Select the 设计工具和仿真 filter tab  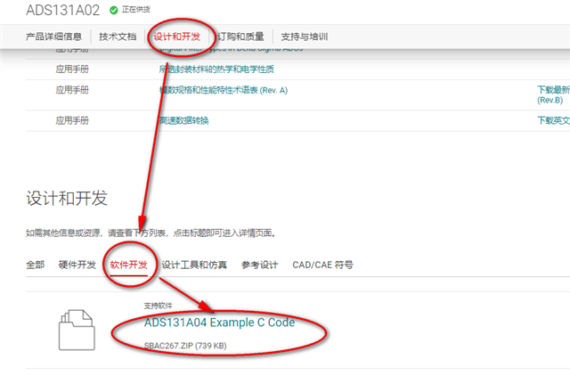194,265
